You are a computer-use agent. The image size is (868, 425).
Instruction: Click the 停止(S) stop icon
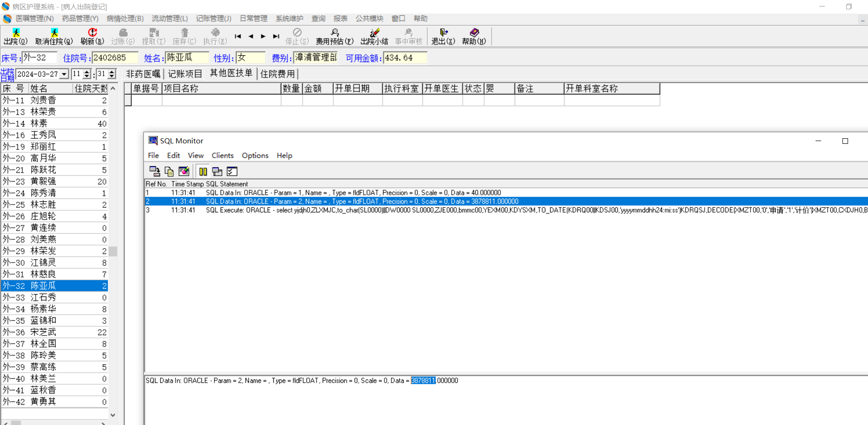pos(297,36)
